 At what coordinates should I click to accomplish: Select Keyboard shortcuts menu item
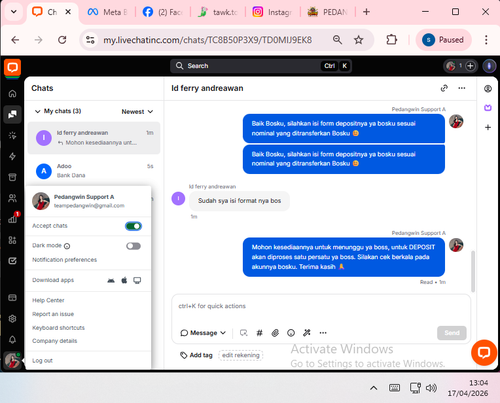tap(58, 328)
